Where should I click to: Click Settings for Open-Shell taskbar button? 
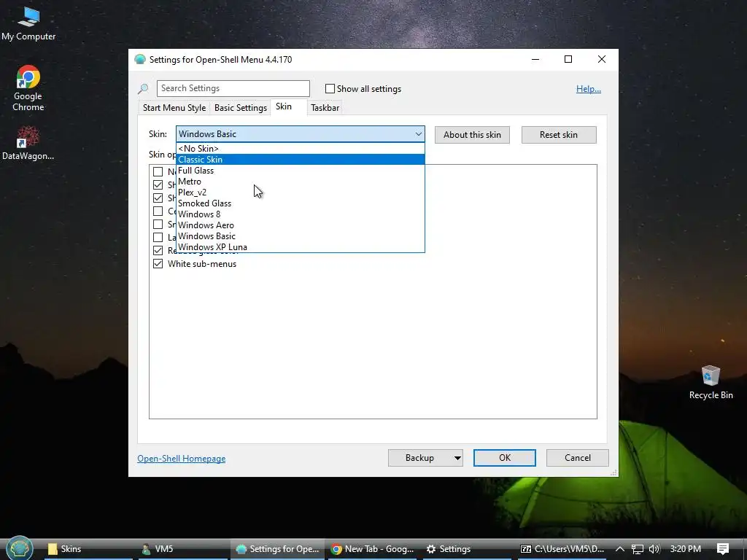pyautogui.click(x=277, y=549)
